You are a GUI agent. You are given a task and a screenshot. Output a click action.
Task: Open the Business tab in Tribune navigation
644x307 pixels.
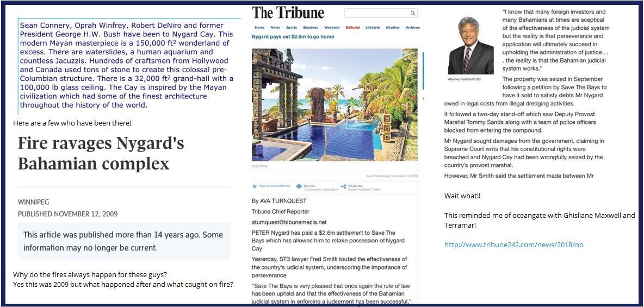(x=311, y=28)
